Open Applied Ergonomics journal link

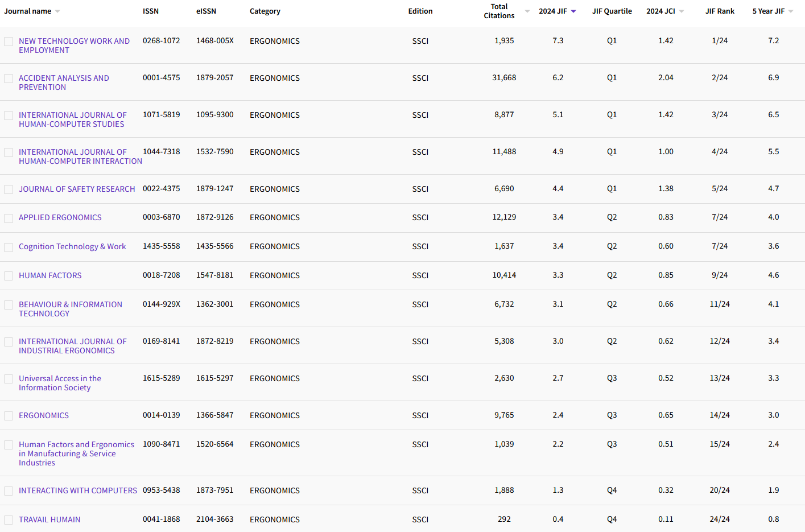pyautogui.click(x=60, y=217)
